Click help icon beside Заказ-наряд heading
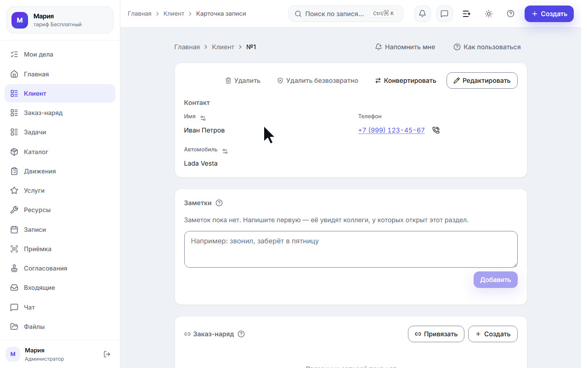 click(241, 334)
